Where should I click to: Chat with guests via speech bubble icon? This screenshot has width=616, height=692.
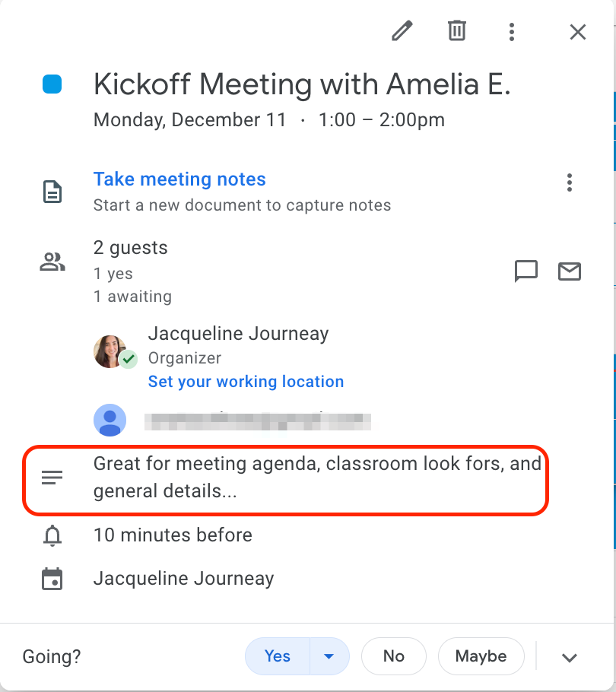526,271
